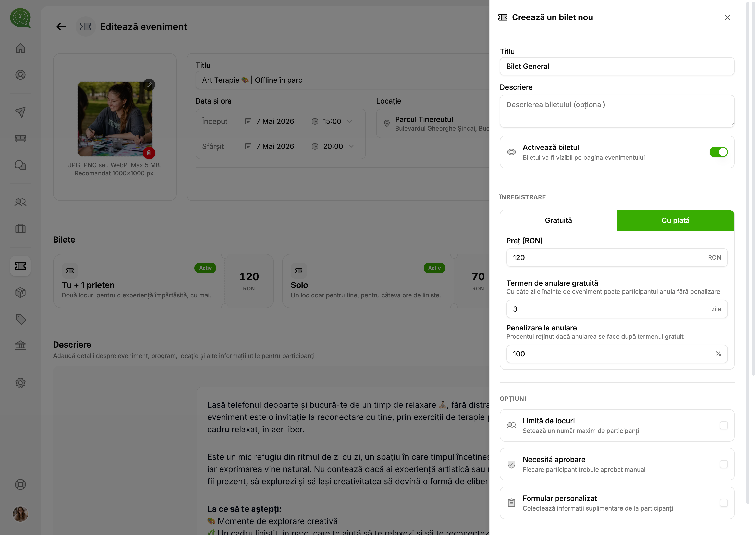Screen dimensions: 756x535
Task: Click the Bilete section heading
Action: pyautogui.click(x=64, y=239)
